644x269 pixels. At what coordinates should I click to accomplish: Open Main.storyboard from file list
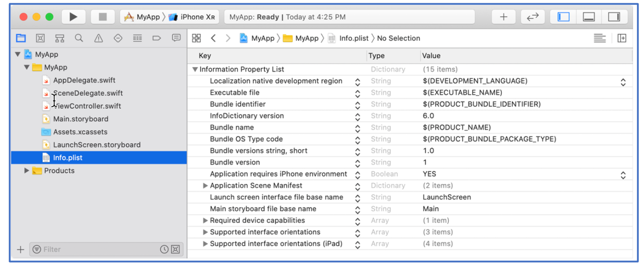click(80, 119)
